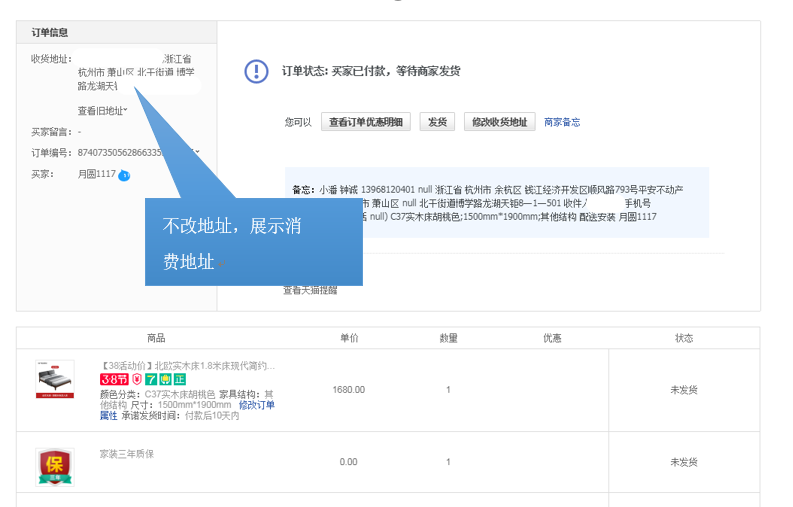Screen dimensions: 793x507
Task: Click the 颜色分类 C37实木床胡桃色 text
Action: click(157, 394)
